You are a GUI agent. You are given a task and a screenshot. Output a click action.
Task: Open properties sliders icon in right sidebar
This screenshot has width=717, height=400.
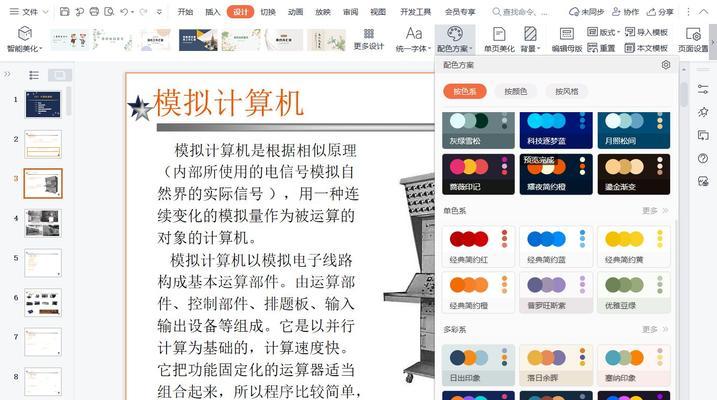pyautogui.click(x=703, y=90)
